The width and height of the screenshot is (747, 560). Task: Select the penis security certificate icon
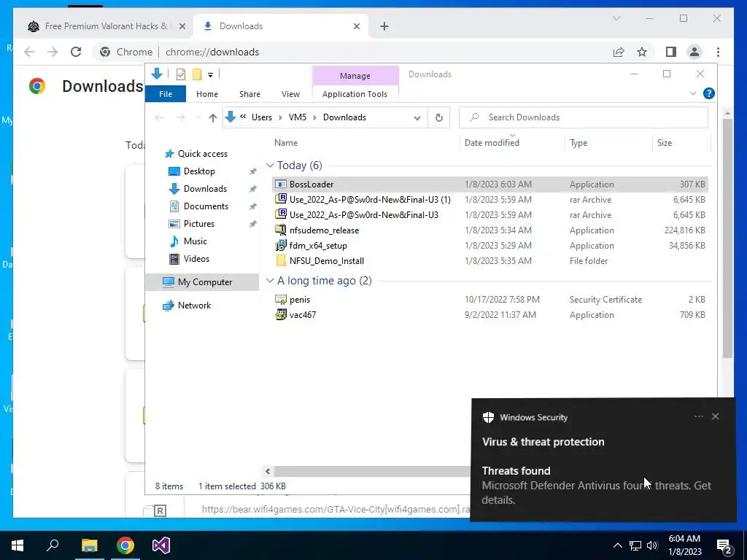pyautogui.click(x=281, y=300)
